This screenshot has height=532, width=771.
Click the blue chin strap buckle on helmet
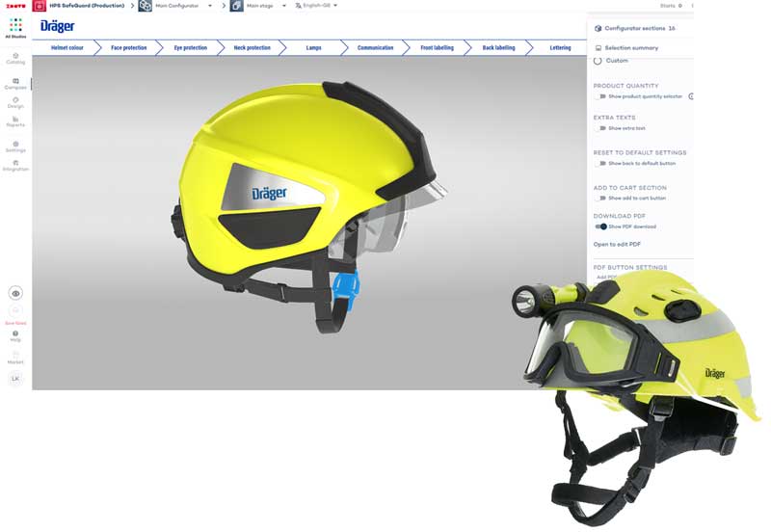click(346, 290)
